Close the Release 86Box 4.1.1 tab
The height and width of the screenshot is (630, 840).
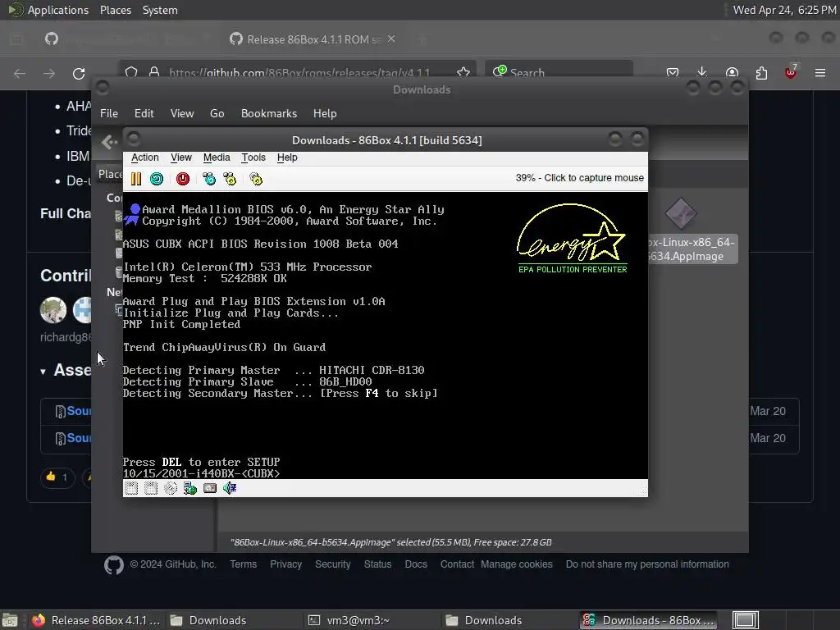(391, 39)
